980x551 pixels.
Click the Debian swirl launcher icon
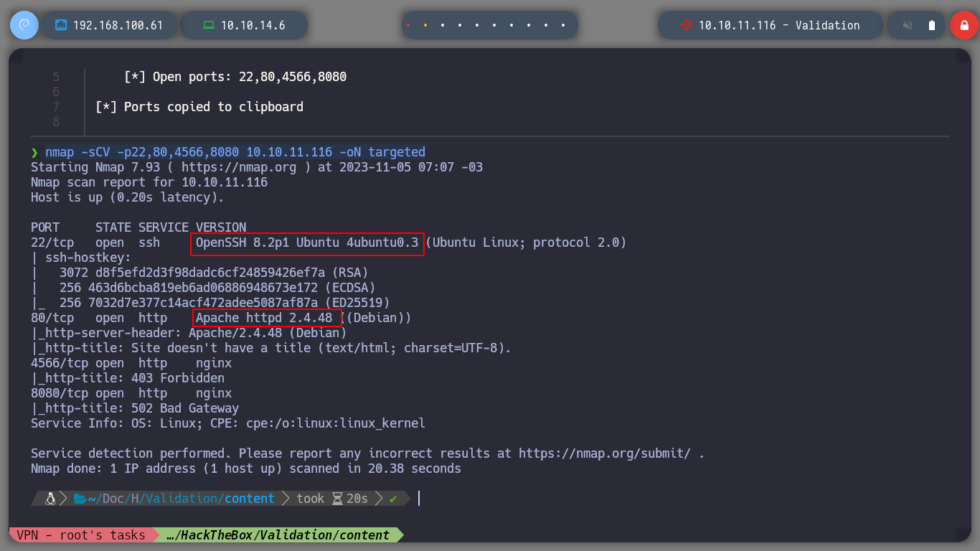click(x=24, y=25)
